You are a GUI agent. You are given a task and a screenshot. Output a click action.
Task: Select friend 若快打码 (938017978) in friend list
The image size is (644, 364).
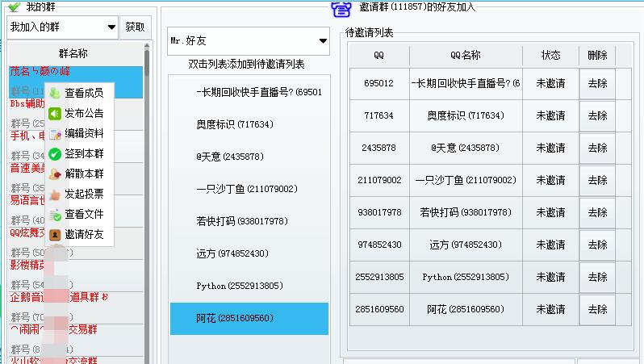point(249,221)
